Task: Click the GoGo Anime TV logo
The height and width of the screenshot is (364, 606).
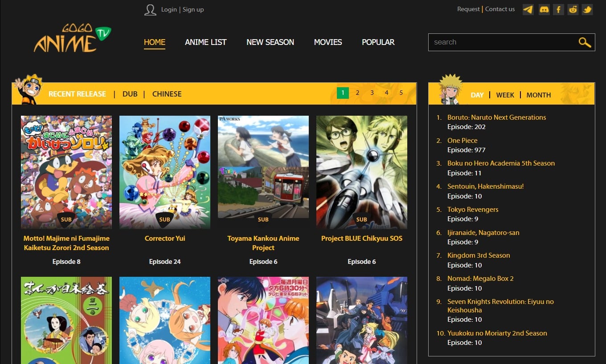Action: click(x=71, y=37)
